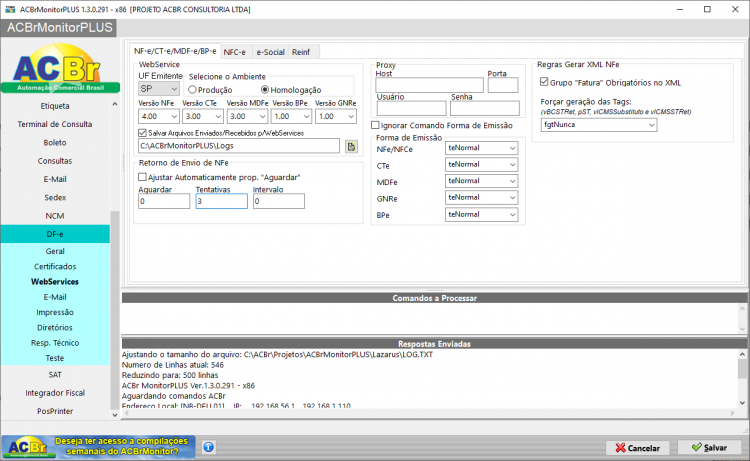
Task: Open WebServices under DF-e
Action: pos(55,282)
